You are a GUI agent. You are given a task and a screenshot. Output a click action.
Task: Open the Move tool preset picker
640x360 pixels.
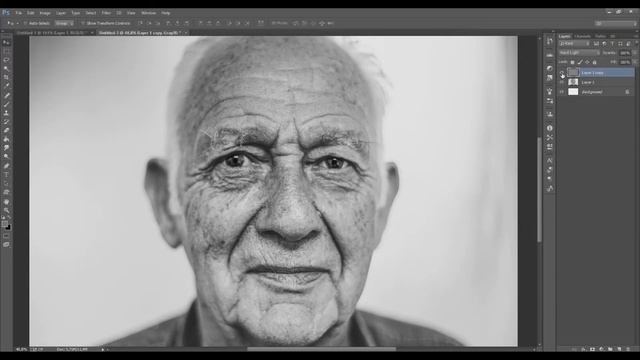pos(12,24)
